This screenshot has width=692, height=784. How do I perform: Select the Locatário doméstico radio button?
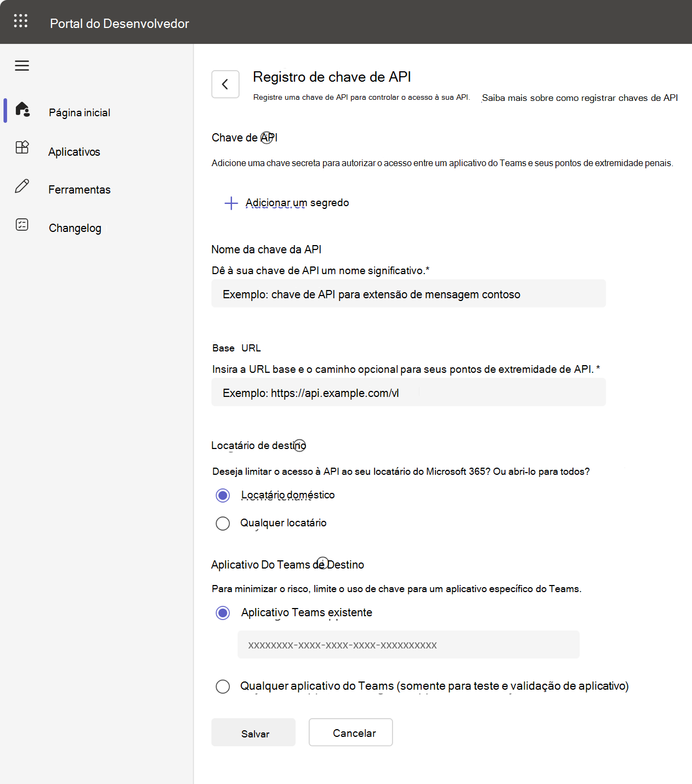[x=223, y=496]
